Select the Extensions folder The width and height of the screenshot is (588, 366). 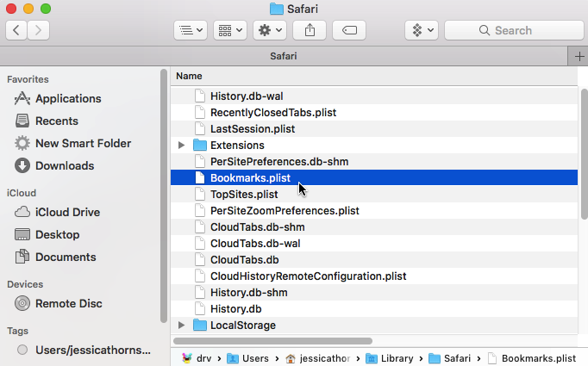click(374, 146)
